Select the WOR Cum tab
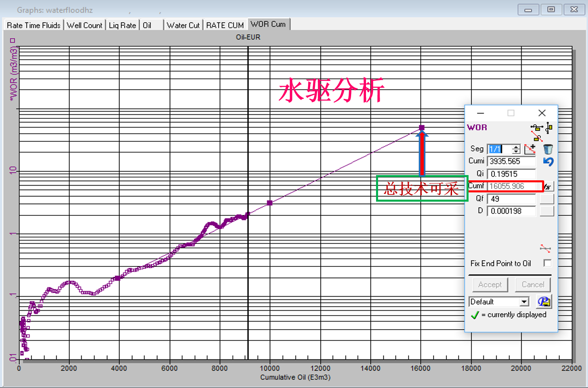 point(269,24)
